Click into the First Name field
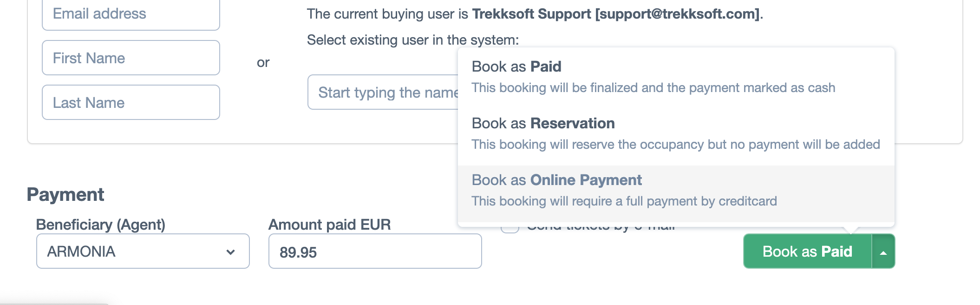The height and width of the screenshot is (305, 980). [131, 58]
